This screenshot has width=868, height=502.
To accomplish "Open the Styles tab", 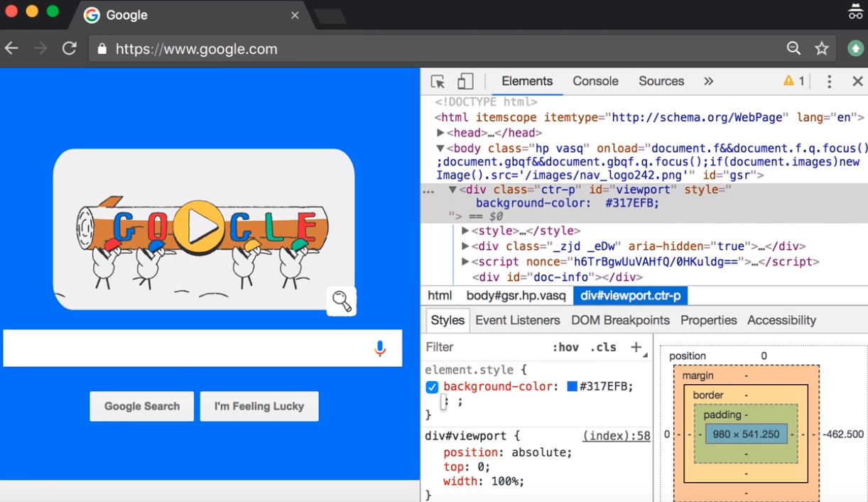I will pyautogui.click(x=447, y=320).
